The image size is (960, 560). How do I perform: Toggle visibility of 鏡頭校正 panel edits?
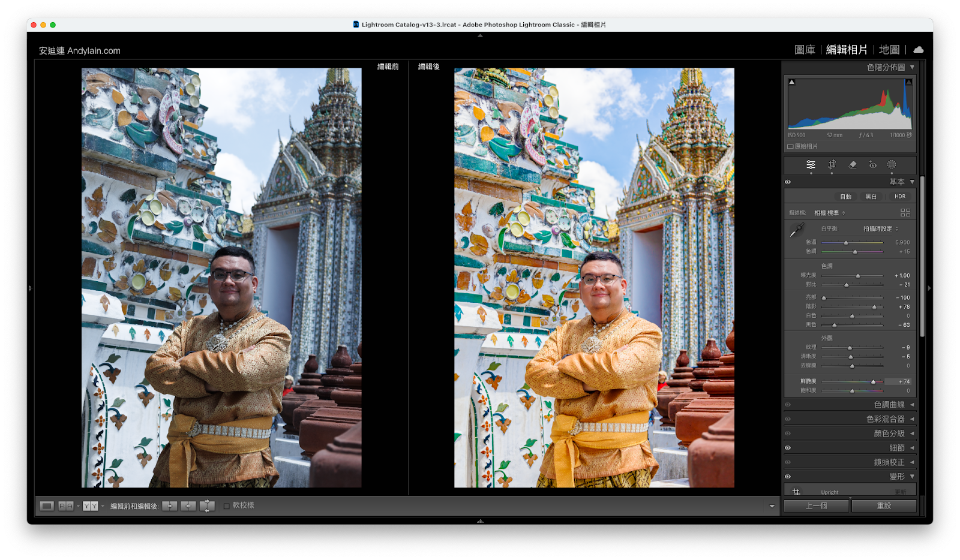pos(788,462)
